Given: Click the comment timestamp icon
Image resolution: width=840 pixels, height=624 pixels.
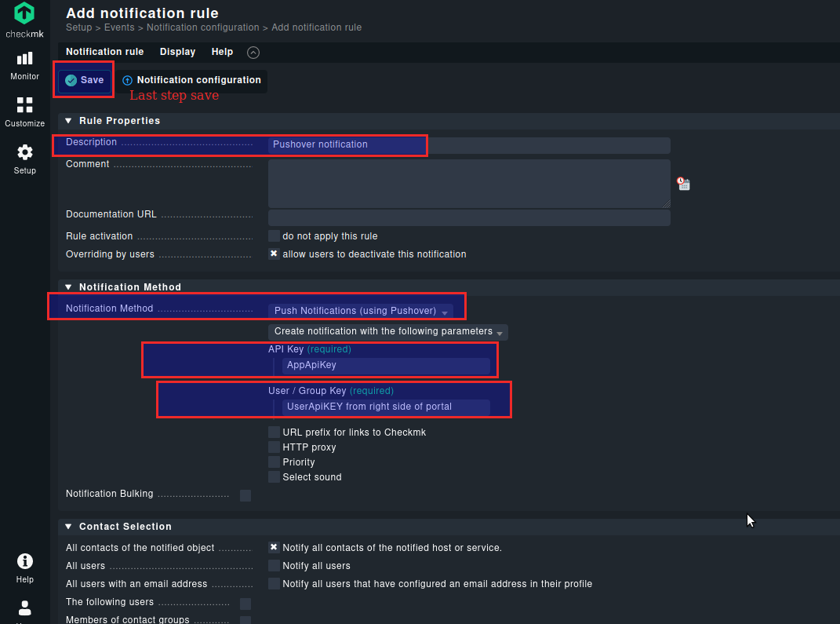Looking at the screenshot, I should (x=684, y=184).
